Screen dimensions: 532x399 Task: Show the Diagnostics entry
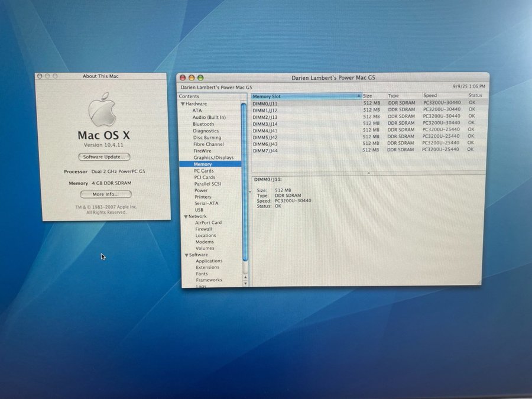pyautogui.click(x=206, y=131)
